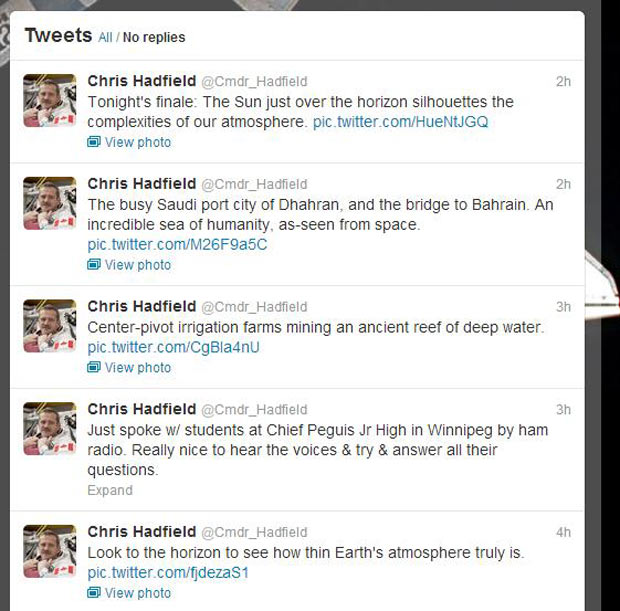Image resolution: width=620 pixels, height=611 pixels.
Task: Click the 2h timestamp on Tonight's finale tweet
Action: coord(563,81)
